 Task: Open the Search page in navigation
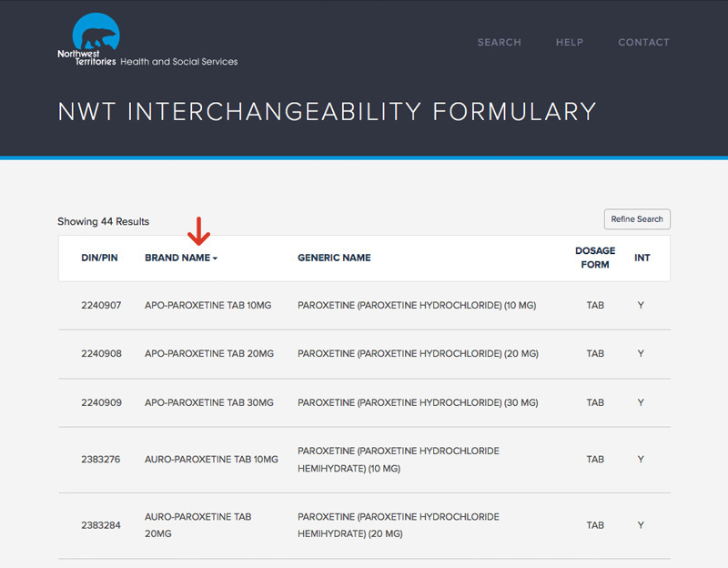pos(499,42)
